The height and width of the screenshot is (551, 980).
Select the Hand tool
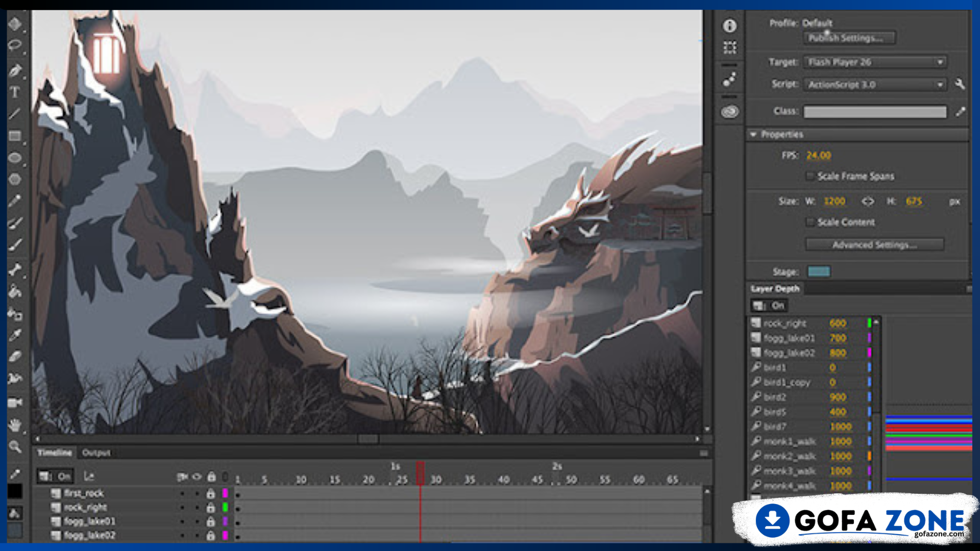(15, 424)
